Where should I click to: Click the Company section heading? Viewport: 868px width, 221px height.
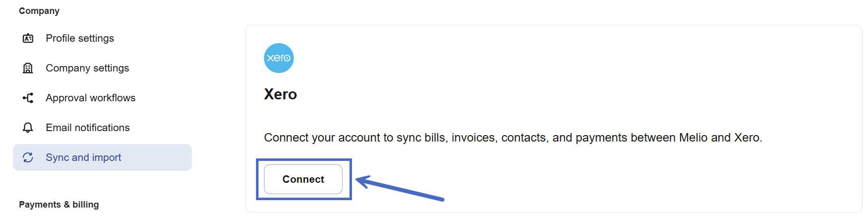[x=39, y=11]
